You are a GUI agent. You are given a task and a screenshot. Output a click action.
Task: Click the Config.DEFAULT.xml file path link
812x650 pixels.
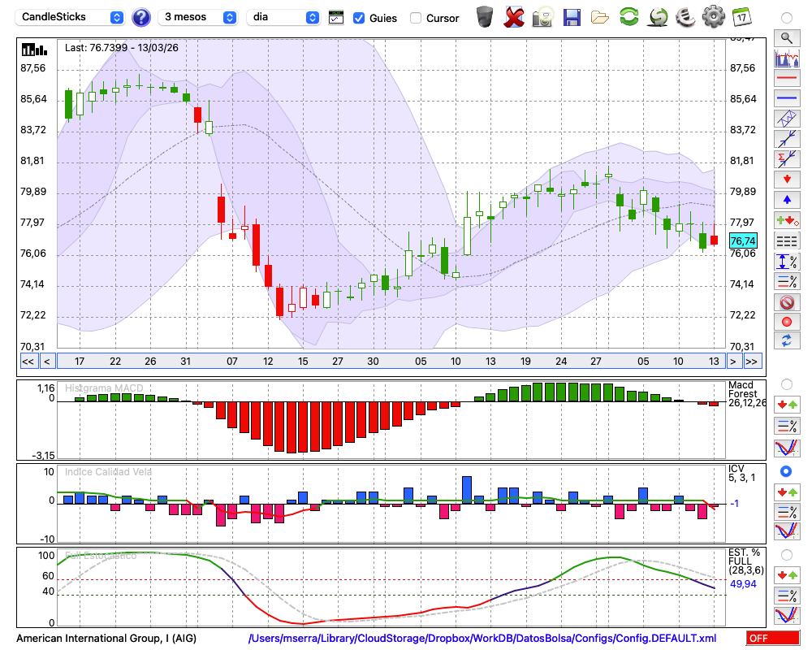(482, 639)
